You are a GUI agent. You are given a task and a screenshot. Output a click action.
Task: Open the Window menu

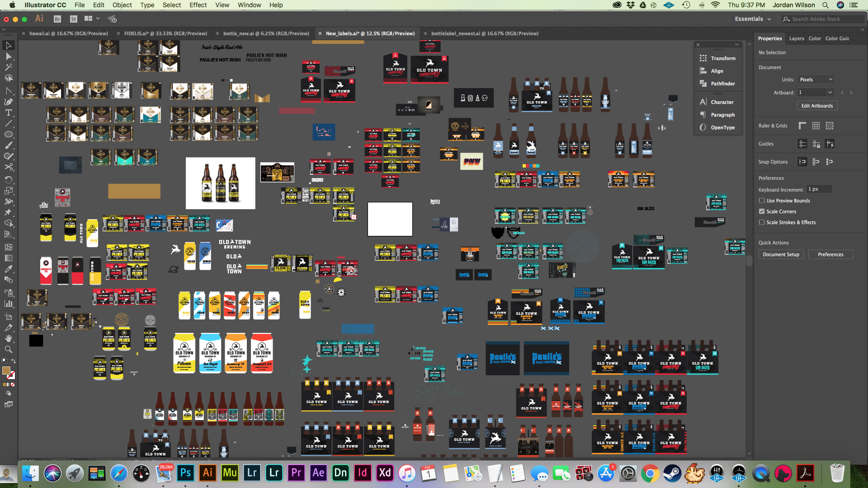point(249,5)
